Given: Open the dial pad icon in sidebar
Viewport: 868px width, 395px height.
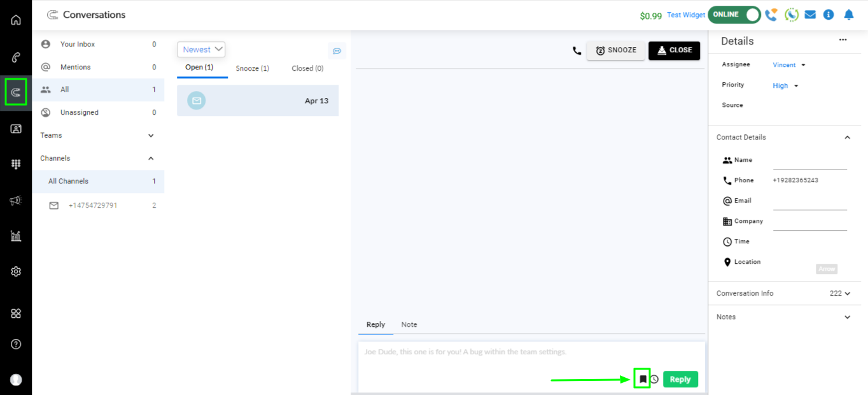Looking at the screenshot, I should [x=16, y=164].
